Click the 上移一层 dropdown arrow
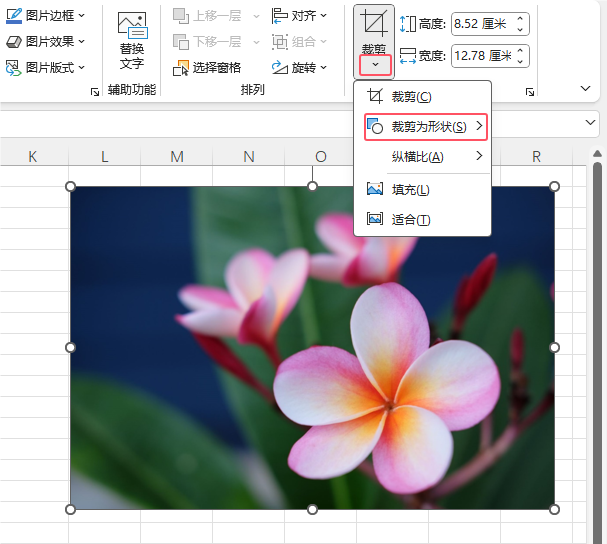607x544 pixels. tap(256, 16)
